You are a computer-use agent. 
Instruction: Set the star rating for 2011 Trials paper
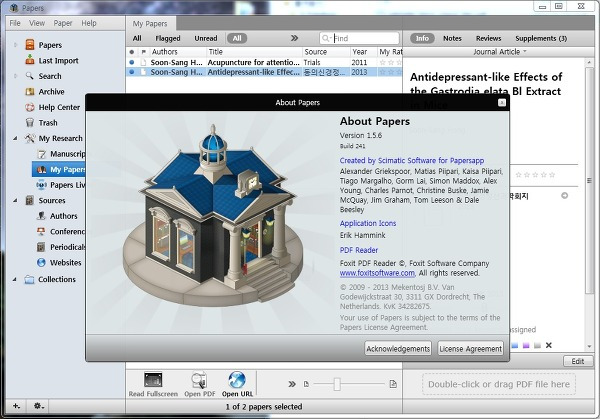[x=390, y=62]
